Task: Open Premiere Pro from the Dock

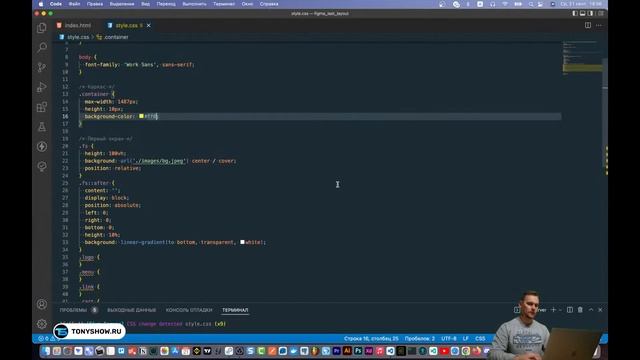Action: click(337, 351)
